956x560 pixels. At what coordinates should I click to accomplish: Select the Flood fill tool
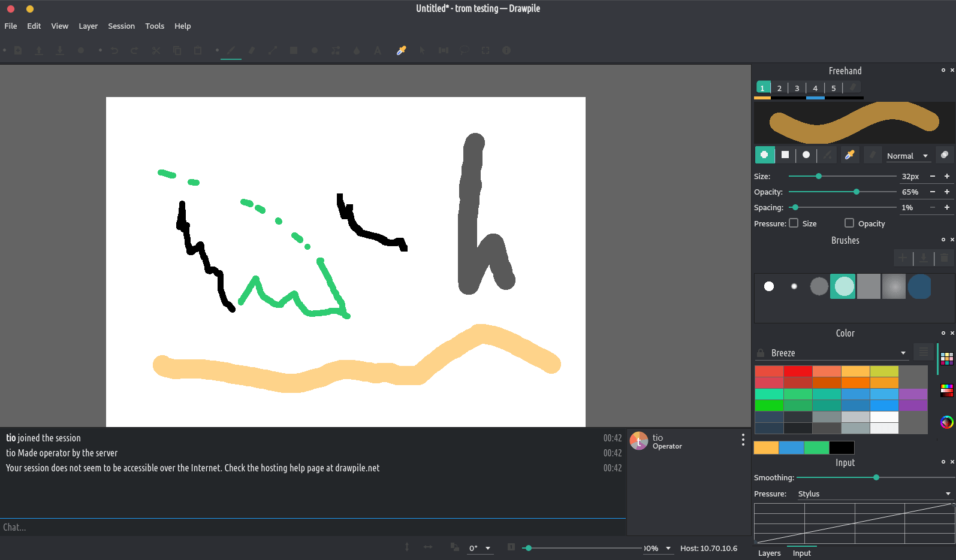(x=357, y=50)
